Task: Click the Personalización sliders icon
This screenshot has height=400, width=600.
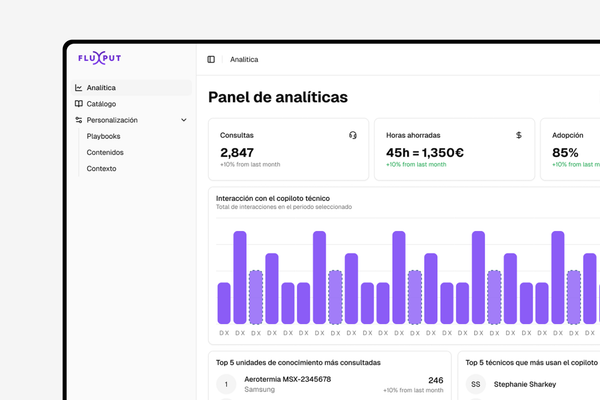Action: pyautogui.click(x=78, y=120)
